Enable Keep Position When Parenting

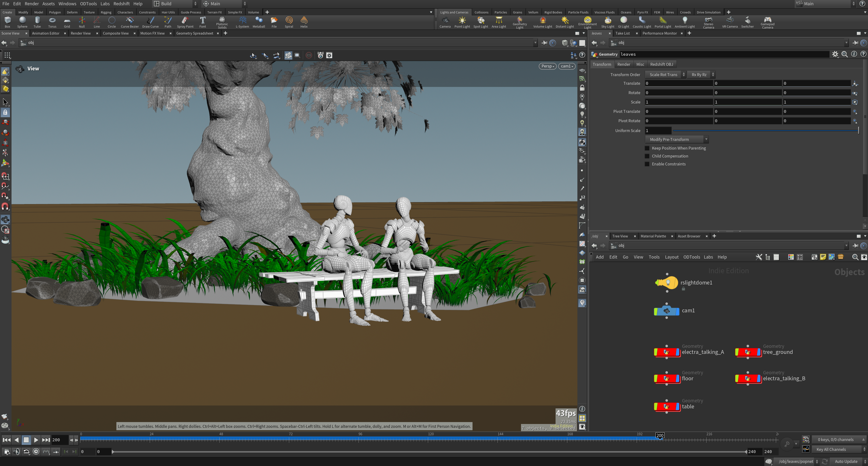pyautogui.click(x=647, y=148)
